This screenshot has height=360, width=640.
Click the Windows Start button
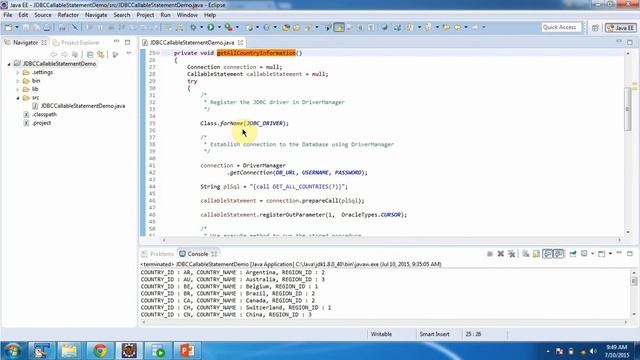coord(13,351)
